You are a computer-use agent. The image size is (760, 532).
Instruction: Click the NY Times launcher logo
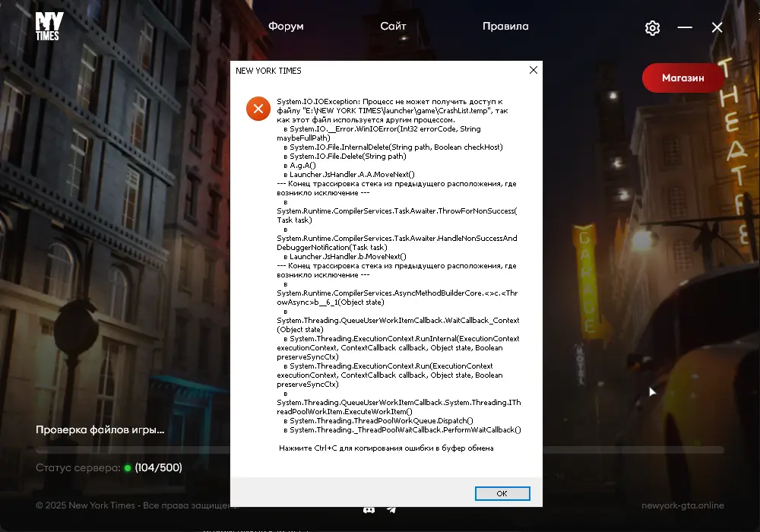49,27
